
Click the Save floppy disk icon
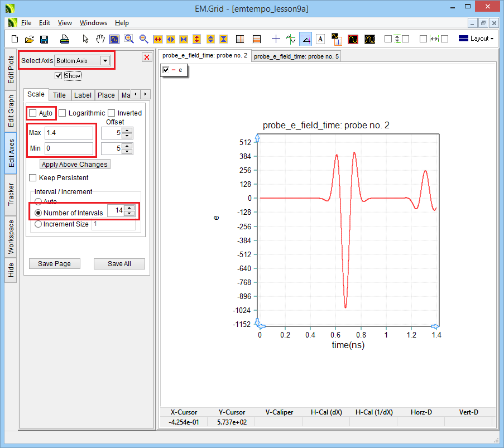coord(44,39)
